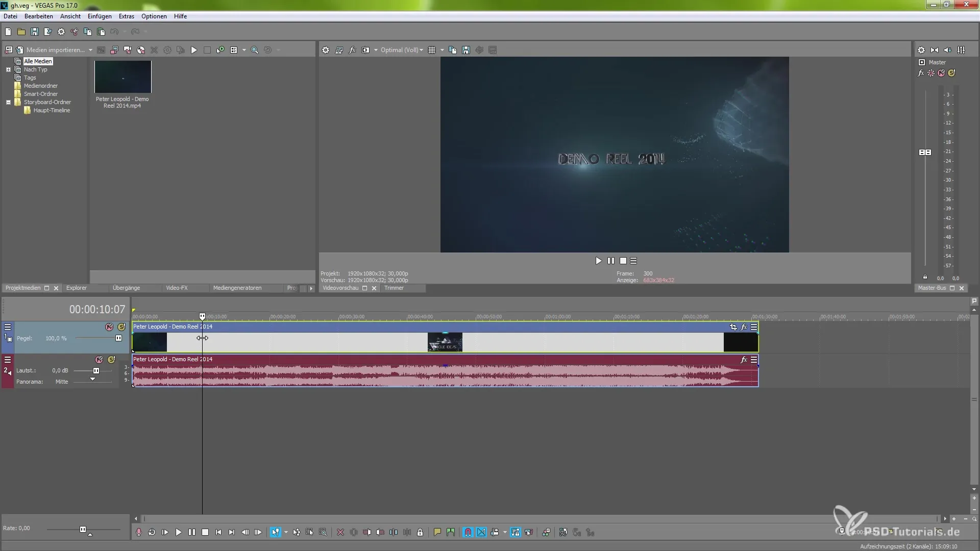Play from the video preview controls
This screenshot has height=551, width=980.
coord(598,261)
